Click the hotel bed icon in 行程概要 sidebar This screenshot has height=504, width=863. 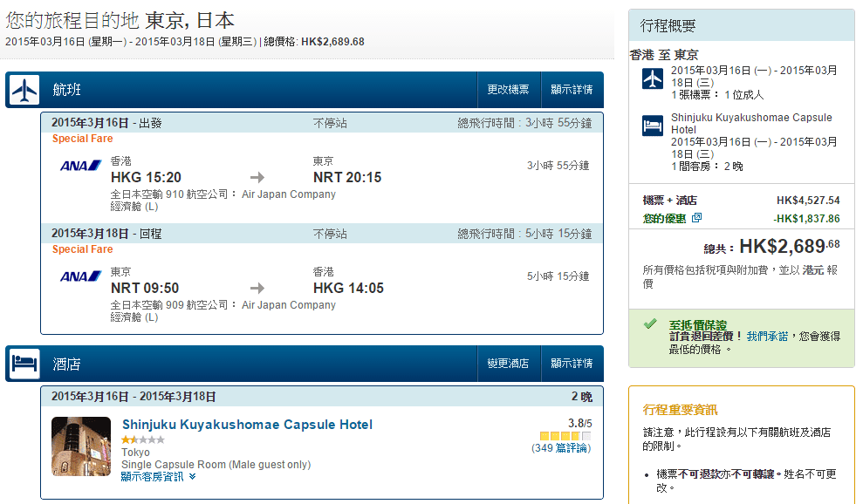point(653,126)
